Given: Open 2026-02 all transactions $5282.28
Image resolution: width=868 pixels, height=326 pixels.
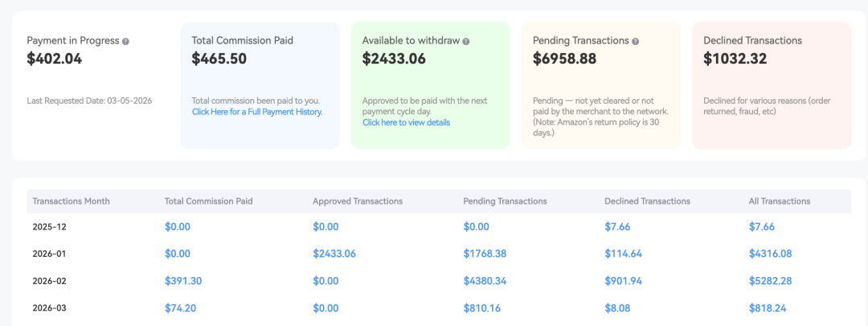Looking at the screenshot, I should 770,280.
